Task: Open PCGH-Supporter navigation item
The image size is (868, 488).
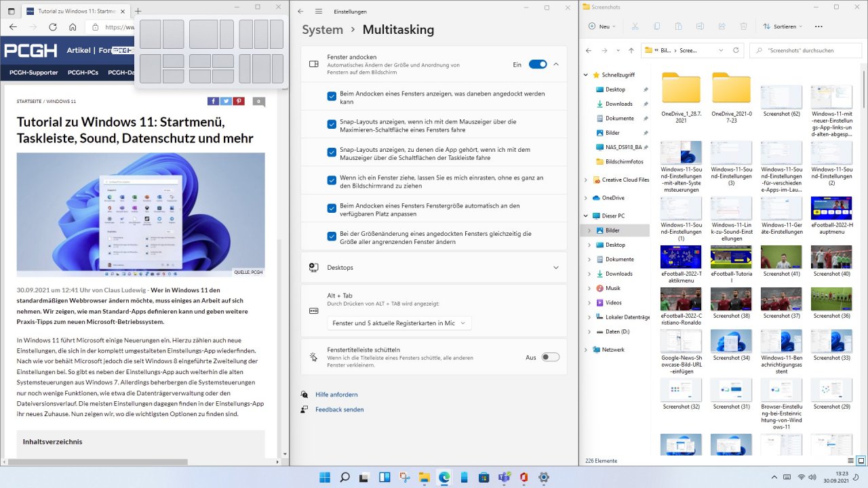Action: click(x=34, y=73)
